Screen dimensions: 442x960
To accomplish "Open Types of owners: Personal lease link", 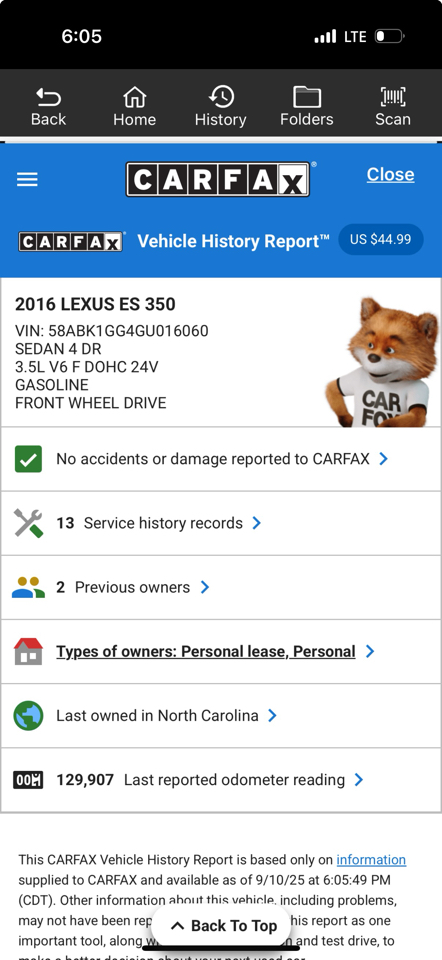I will point(206,651).
